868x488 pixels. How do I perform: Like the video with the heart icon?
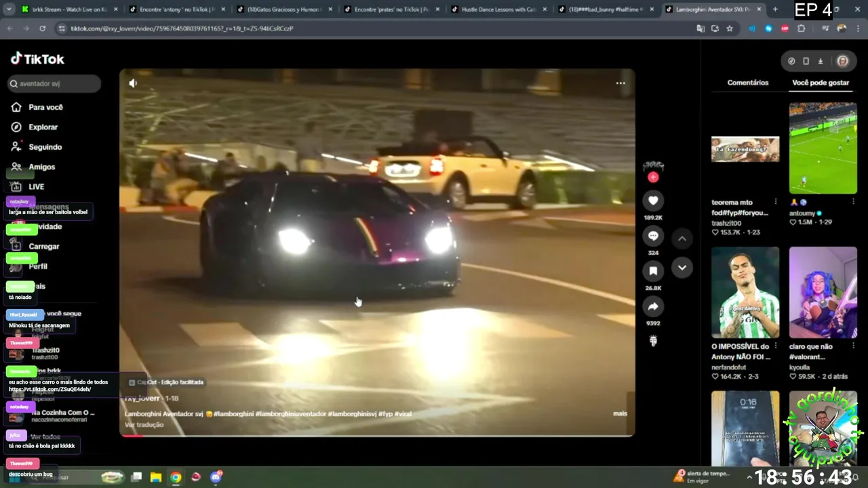coord(653,200)
